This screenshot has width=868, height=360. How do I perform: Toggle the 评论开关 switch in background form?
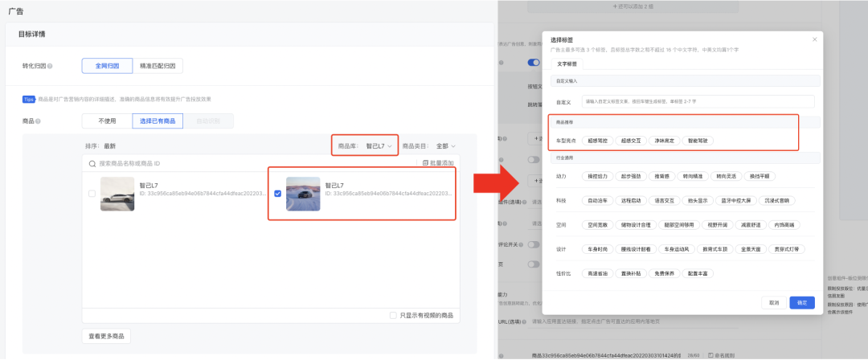[534, 244]
